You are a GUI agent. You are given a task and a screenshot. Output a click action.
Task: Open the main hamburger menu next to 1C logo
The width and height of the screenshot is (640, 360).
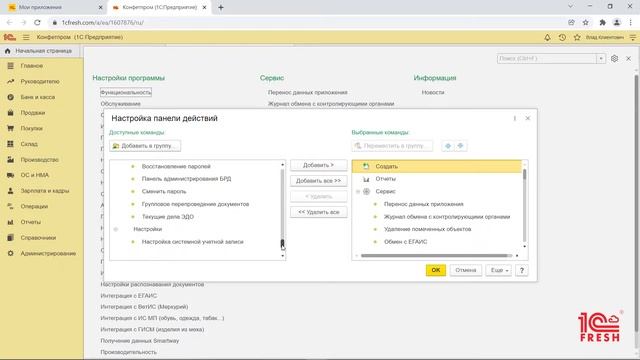26,37
